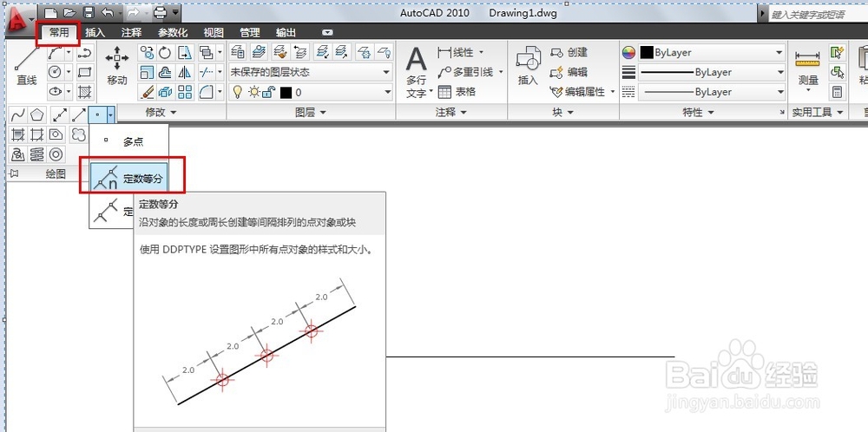Switch to the 参数化 tab

click(x=173, y=33)
